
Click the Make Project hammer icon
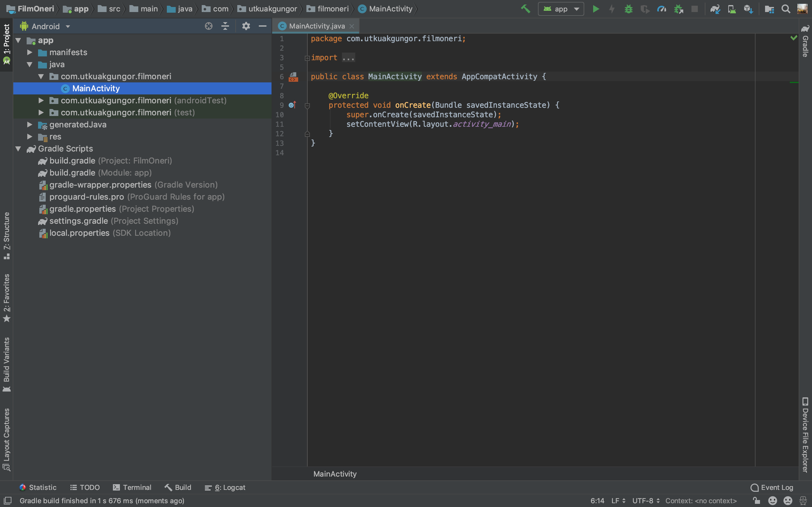point(526,9)
